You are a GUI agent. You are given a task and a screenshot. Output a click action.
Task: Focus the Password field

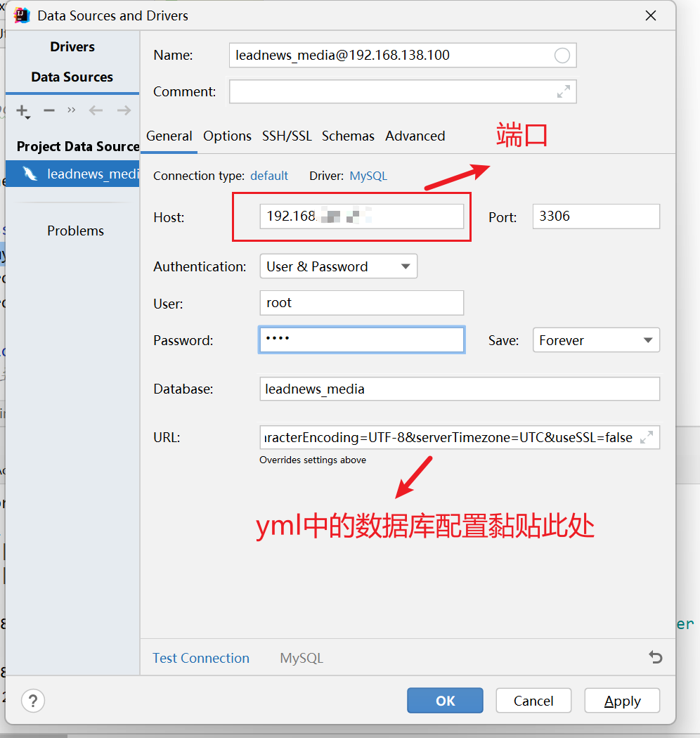click(x=361, y=339)
